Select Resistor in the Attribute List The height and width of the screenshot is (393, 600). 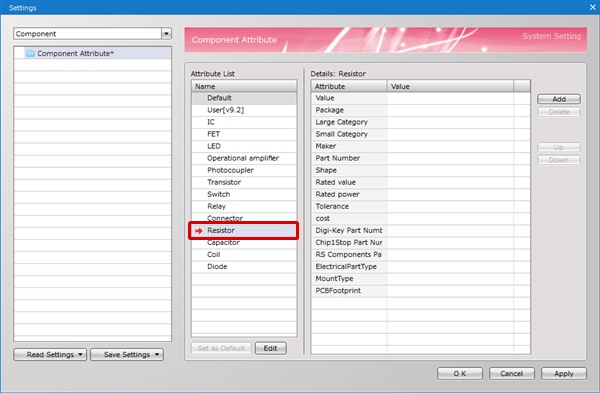click(244, 231)
